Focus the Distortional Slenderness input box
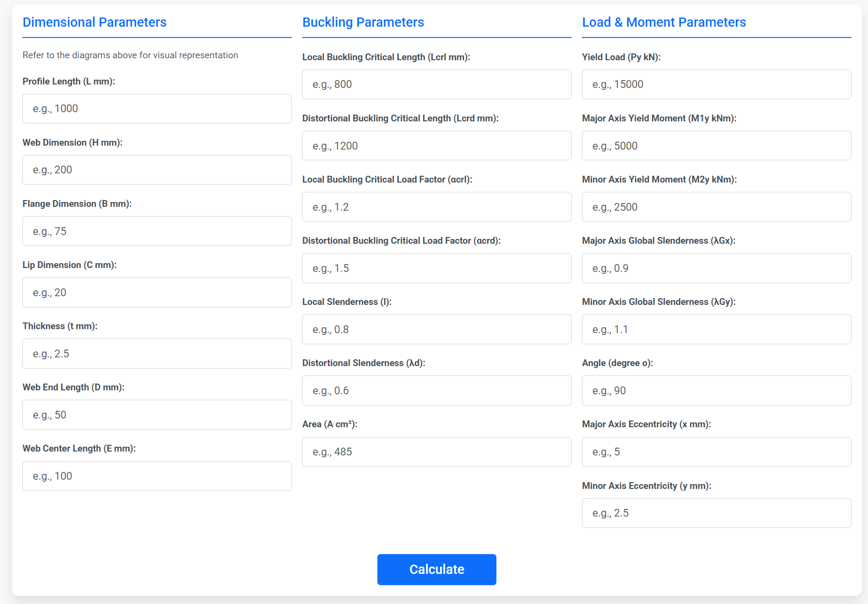The image size is (868, 604). [x=436, y=390]
